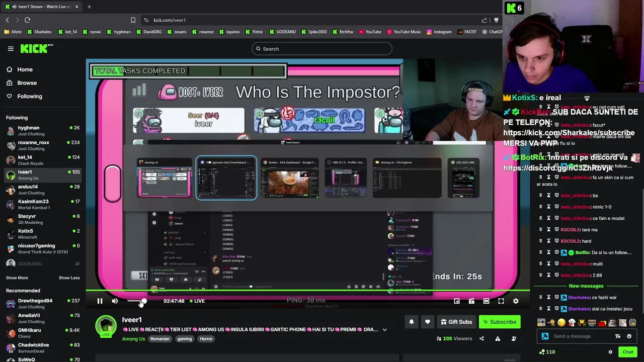Viewport: 644px width, 362px height.
Task: Share the stream via share icon
Action: pos(481,338)
